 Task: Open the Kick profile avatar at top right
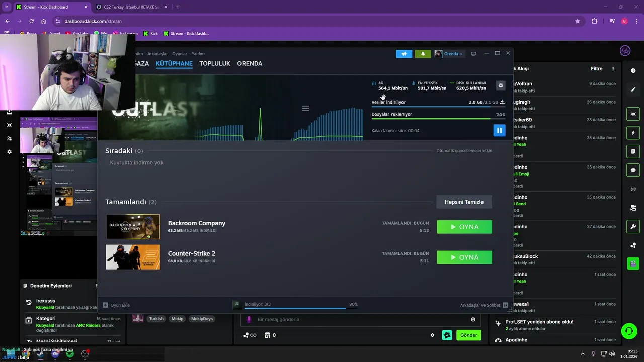(625, 51)
